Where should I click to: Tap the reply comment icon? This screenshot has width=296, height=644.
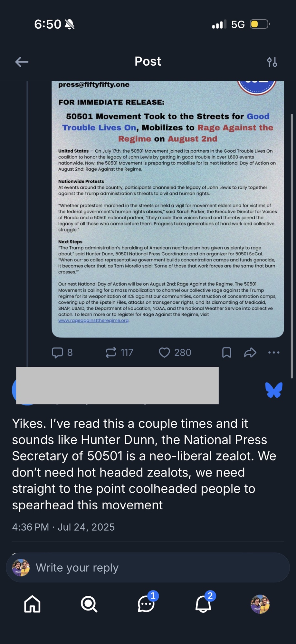click(58, 353)
